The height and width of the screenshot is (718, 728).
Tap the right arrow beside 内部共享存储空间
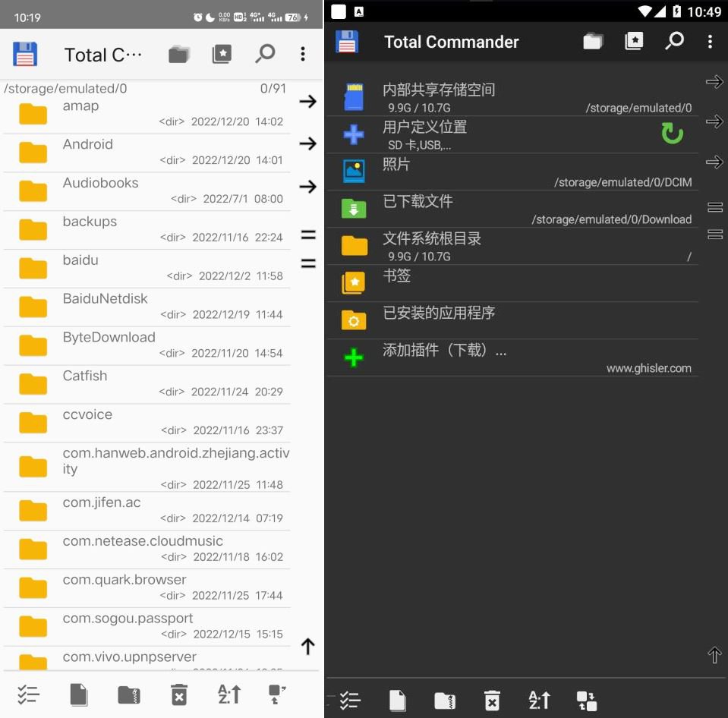click(x=714, y=82)
